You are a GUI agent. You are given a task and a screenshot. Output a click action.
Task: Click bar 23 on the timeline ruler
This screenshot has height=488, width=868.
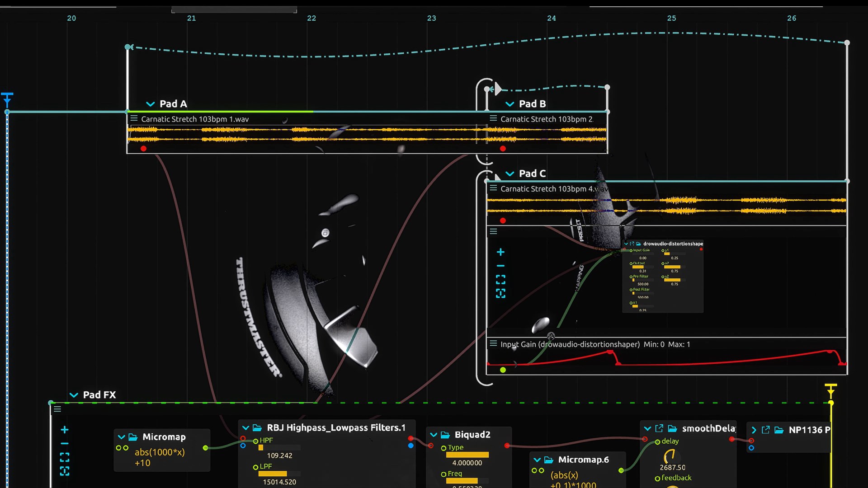[x=431, y=18]
